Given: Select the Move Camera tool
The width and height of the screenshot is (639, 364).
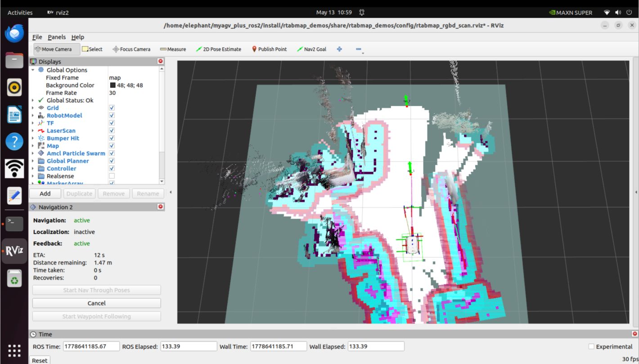Looking at the screenshot, I should pos(57,49).
